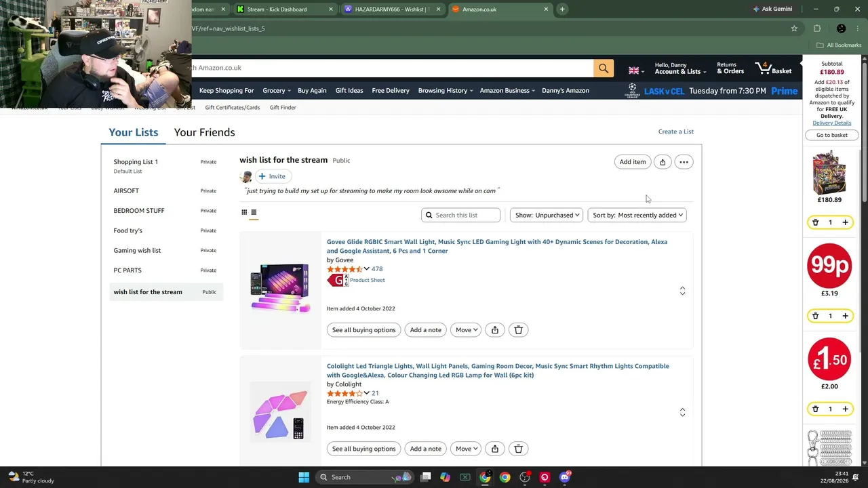Click the Amazon search magnifier button
The height and width of the screenshot is (488, 868).
[603, 68]
